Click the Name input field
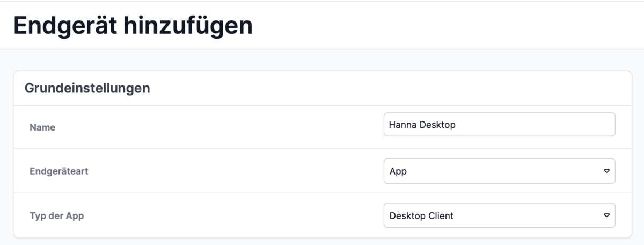Image resolution: width=644 pixels, height=245 pixels. click(x=499, y=125)
